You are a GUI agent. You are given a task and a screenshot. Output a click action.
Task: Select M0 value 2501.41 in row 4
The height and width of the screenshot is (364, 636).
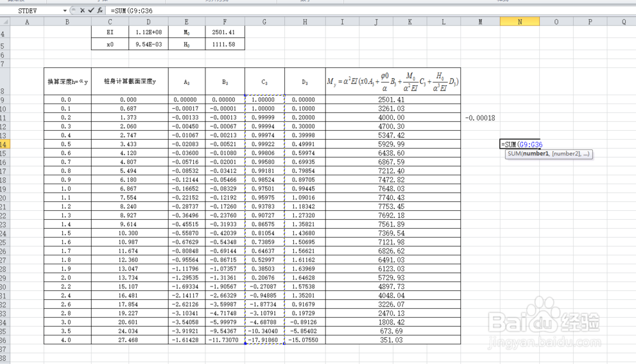point(225,32)
